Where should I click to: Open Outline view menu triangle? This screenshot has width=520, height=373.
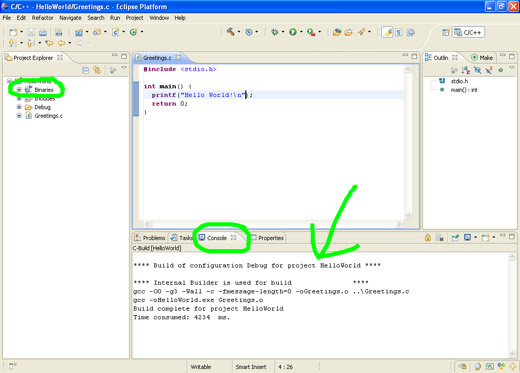pyautogui.click(x=512, y=68)
